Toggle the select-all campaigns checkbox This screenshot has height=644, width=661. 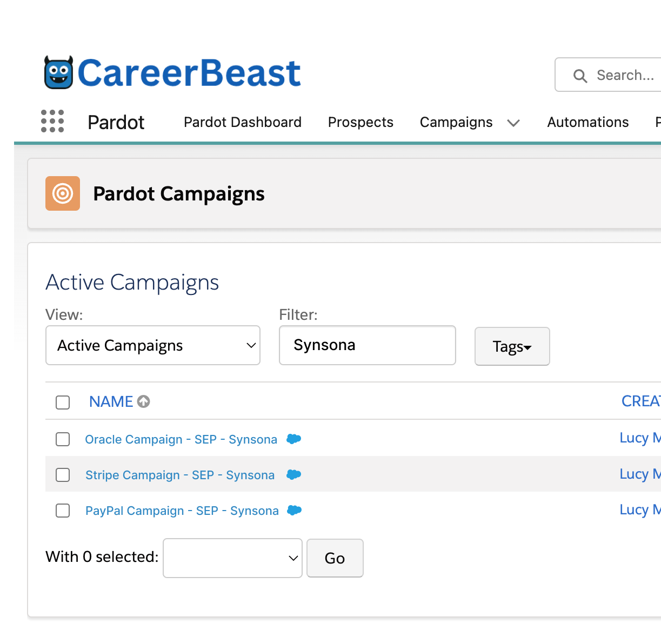tap(63, 402)
